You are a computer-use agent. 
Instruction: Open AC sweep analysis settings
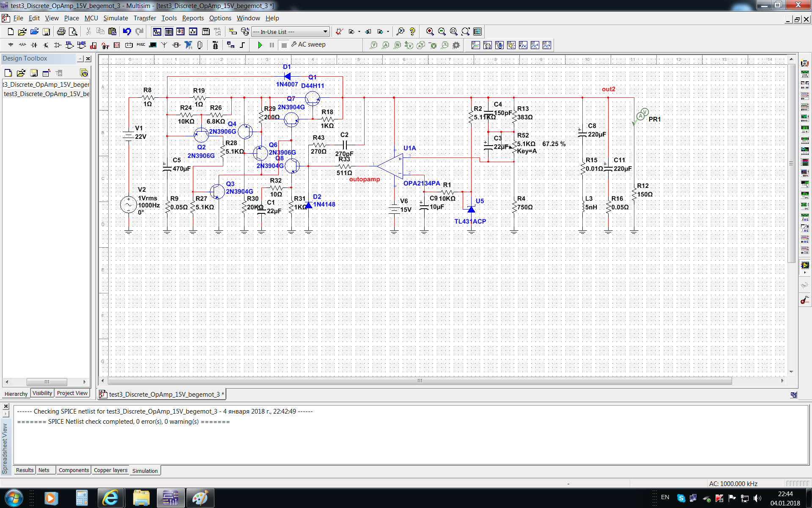click(308, 44)
